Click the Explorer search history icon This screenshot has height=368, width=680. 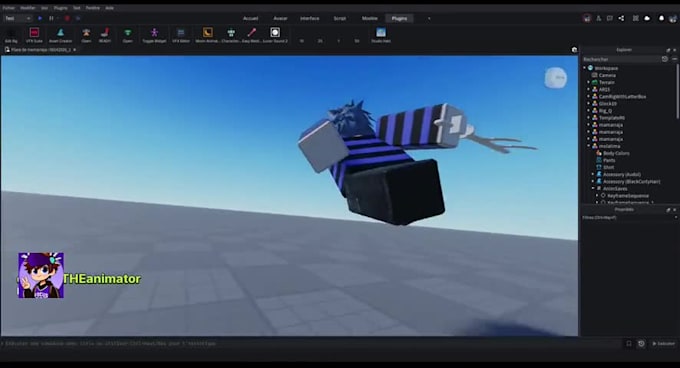pos(664,59)
